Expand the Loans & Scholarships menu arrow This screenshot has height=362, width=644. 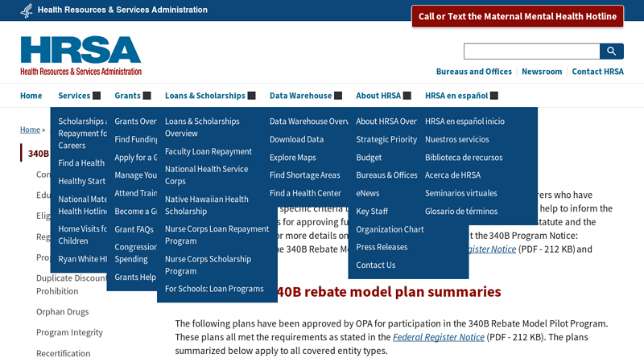tap(252, 96)
